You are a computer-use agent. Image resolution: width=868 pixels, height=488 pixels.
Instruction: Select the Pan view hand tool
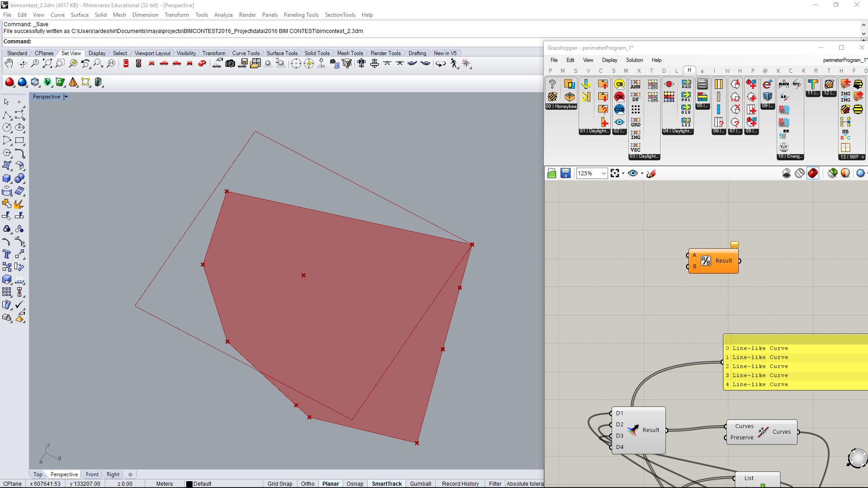(9, 64)
